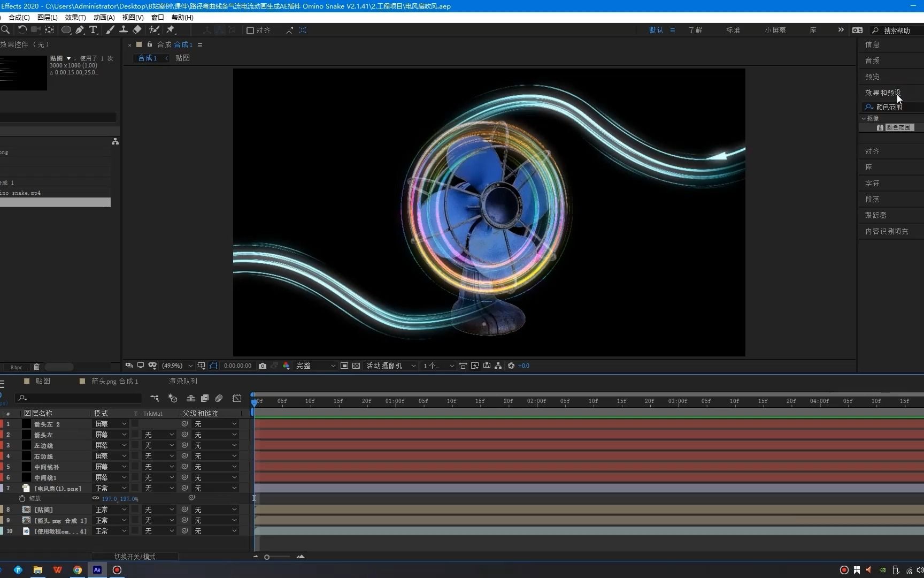The height and width of the screenshot is (578, 924).
Task: Enable Motion Blur switch in timeline header
Action: [x=219, y=398]
